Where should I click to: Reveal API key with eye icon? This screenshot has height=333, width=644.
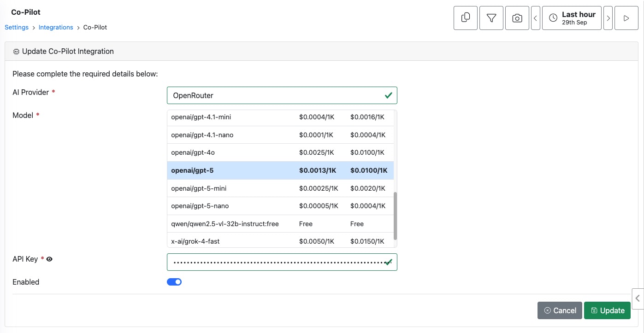point(49,259)
